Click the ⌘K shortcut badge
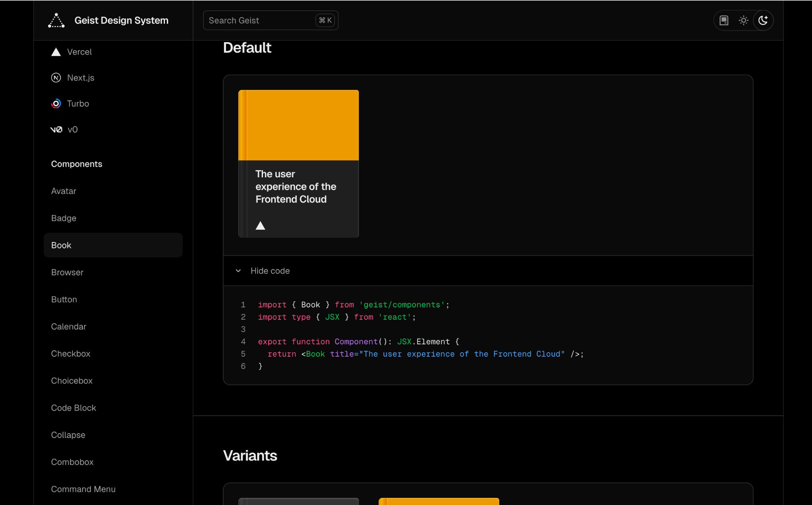The height and width of the screenshot is (505, 812). click(325, 20)
